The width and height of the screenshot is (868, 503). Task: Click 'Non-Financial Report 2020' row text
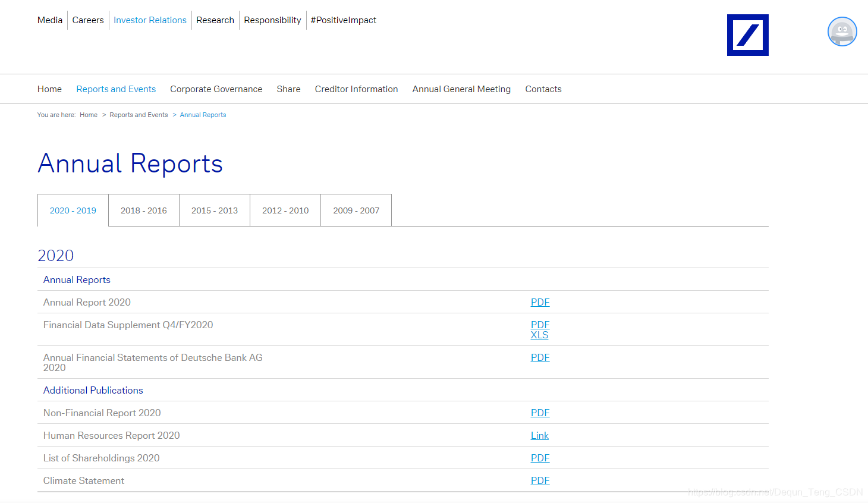(x=102, y=413)
